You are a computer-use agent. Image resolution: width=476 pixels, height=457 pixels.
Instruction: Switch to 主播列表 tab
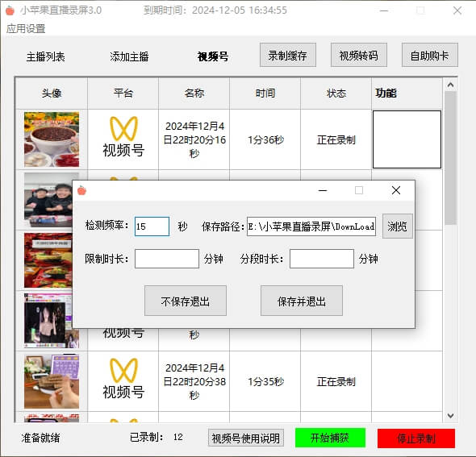pos(45,56)
